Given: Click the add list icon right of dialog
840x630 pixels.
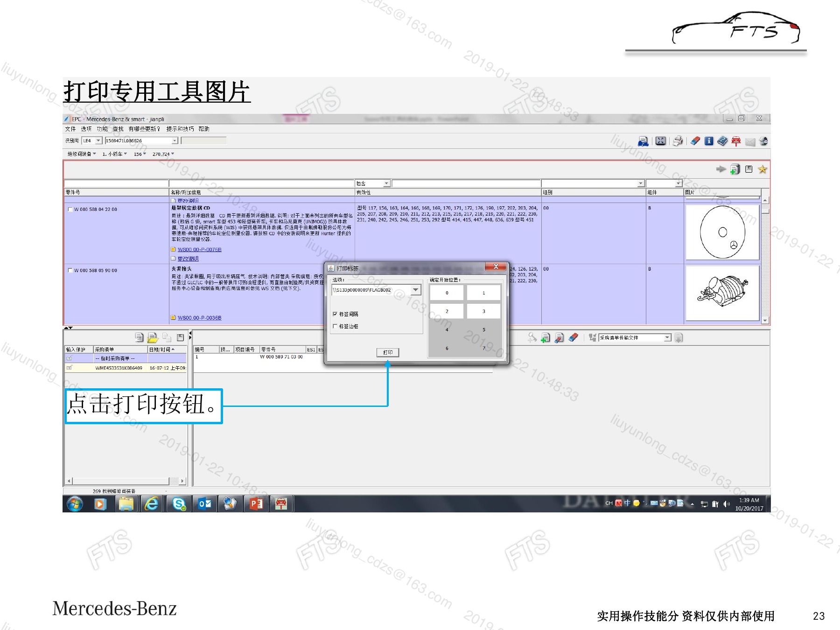Looking at the screenshot, I should click(x=545, y=337).
